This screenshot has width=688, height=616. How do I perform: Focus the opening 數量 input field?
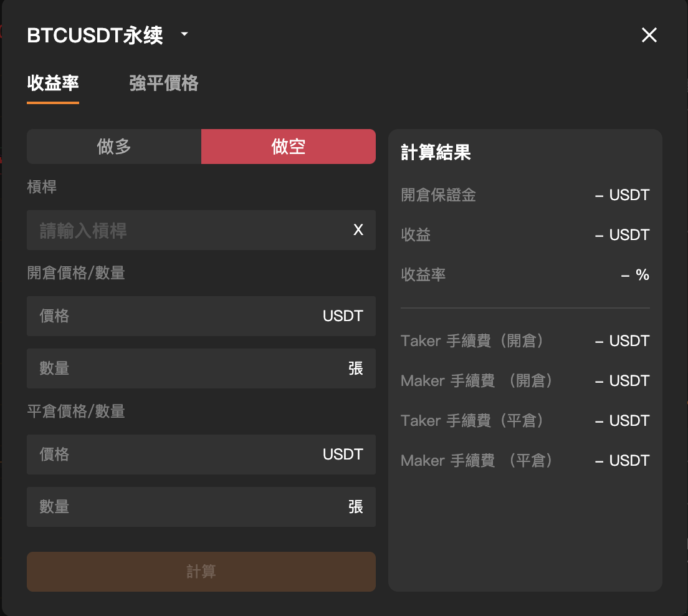tap(201, 368)
